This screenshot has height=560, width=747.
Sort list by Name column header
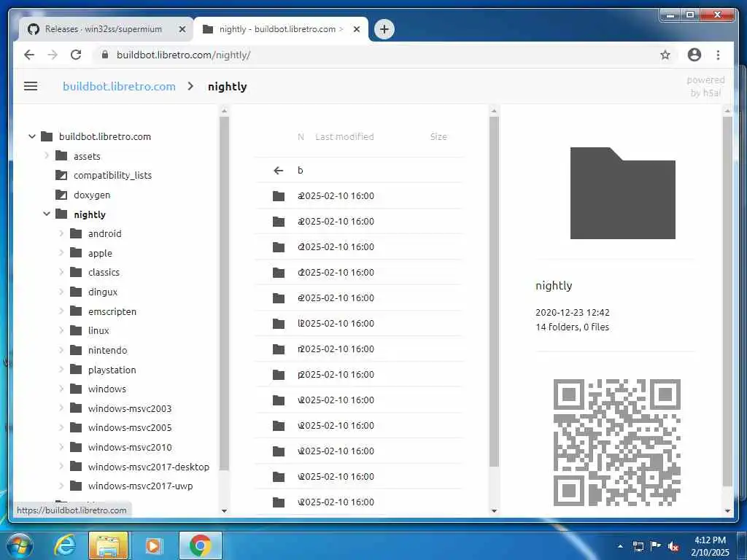(x=301, y=136)
